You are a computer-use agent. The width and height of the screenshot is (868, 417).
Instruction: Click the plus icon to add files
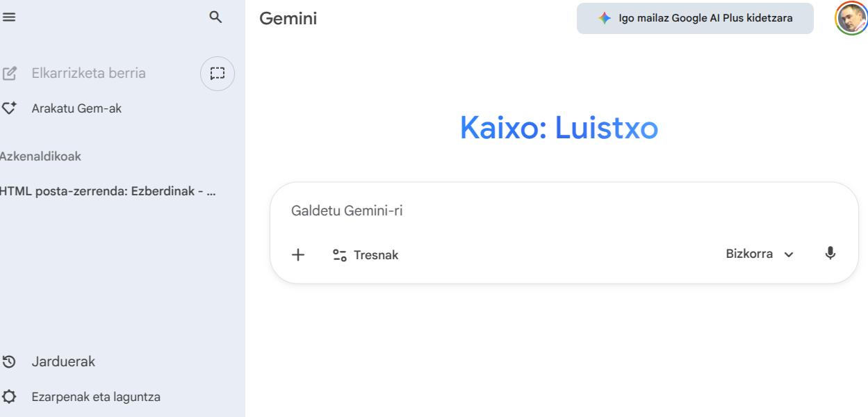(298, 255)
